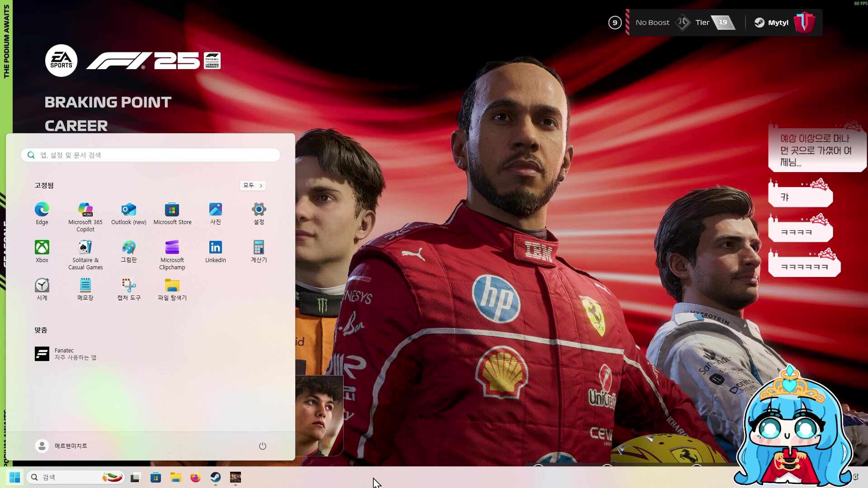Open Firefox from the taskbar

(195, 477)
